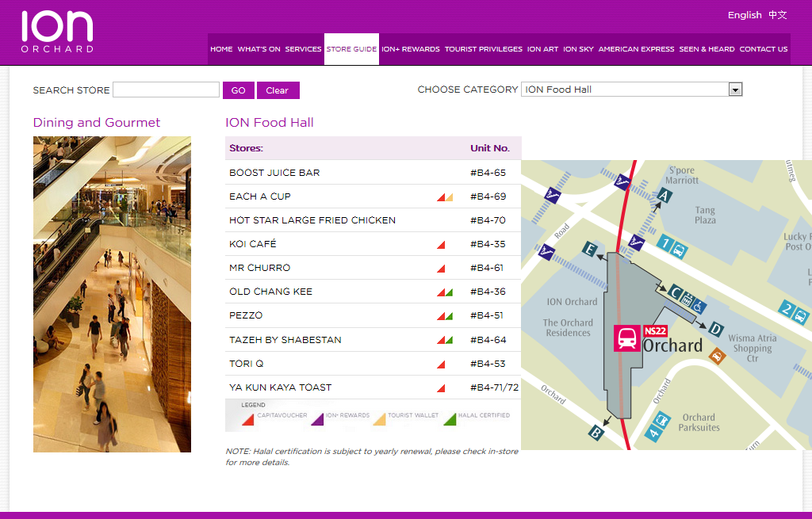Click exit D marker on the map

(716, 329)
